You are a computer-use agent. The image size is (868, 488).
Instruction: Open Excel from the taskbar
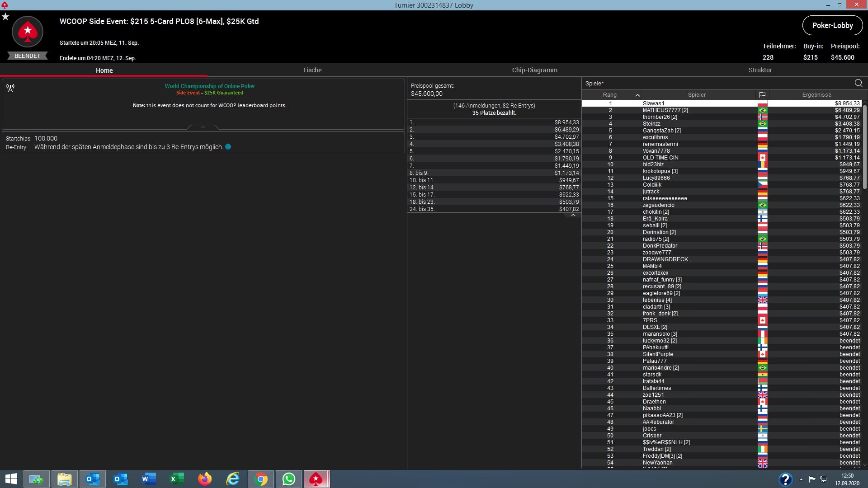177,479
